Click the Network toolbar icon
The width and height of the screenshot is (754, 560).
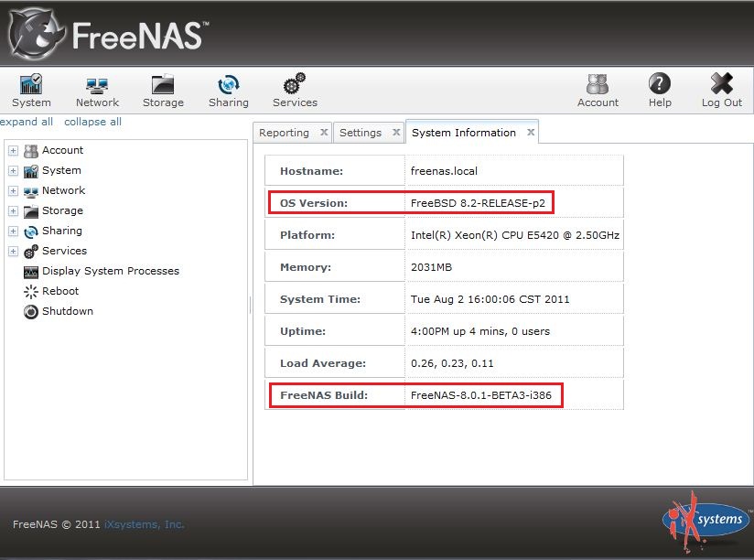point(97,92)
